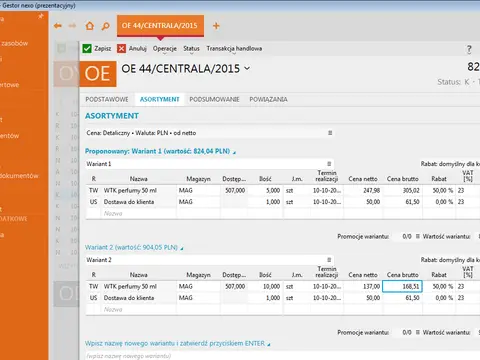Click the empty Nazwa row in Wariant 2

[139, 309]
